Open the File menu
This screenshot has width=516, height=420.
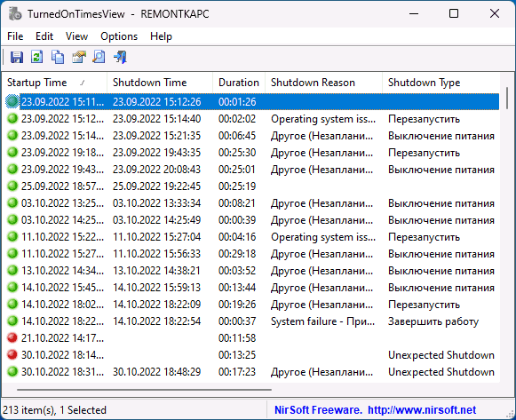pyautogui.click(x=15, y=36)
